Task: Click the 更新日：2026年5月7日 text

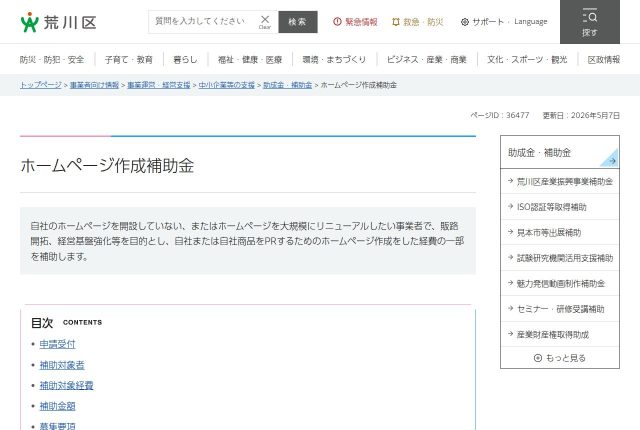Action: click(581, 115)
